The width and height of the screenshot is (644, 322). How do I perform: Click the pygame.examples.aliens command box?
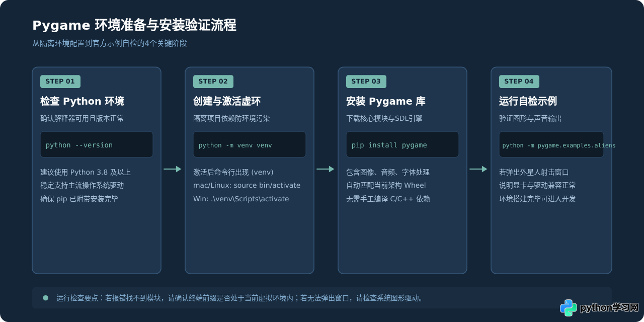tap(551, 144)
